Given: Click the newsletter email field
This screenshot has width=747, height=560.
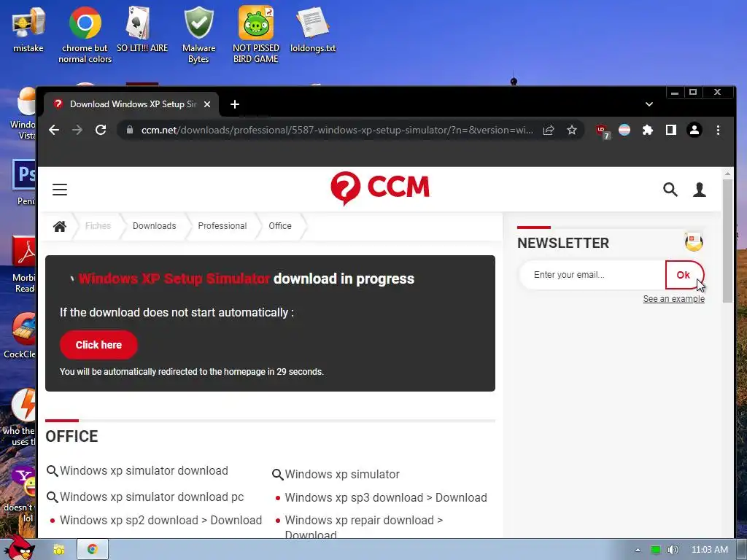Looking at the screenshot, I should [x=592, y=275].
